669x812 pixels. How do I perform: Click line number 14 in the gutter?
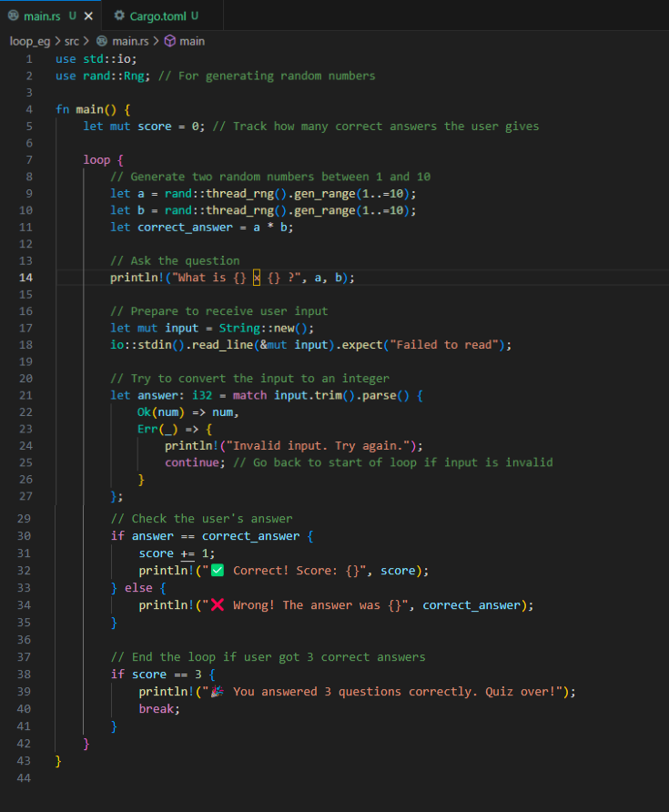(25, 278)
